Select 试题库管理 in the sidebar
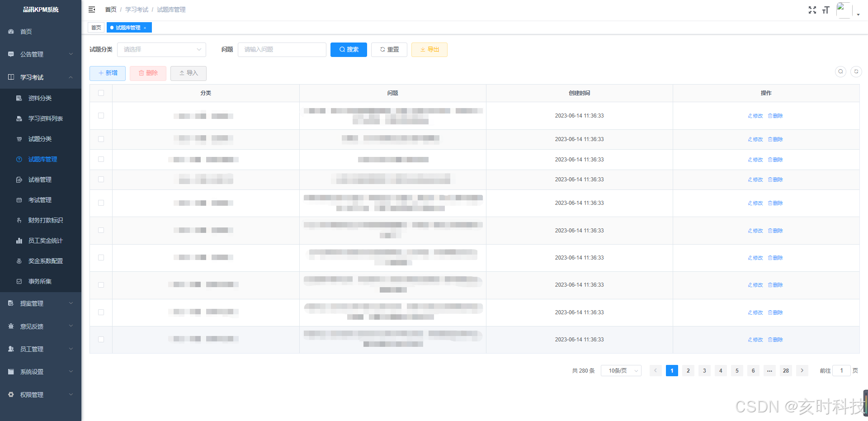868x421 pixels. pos(41,159)
